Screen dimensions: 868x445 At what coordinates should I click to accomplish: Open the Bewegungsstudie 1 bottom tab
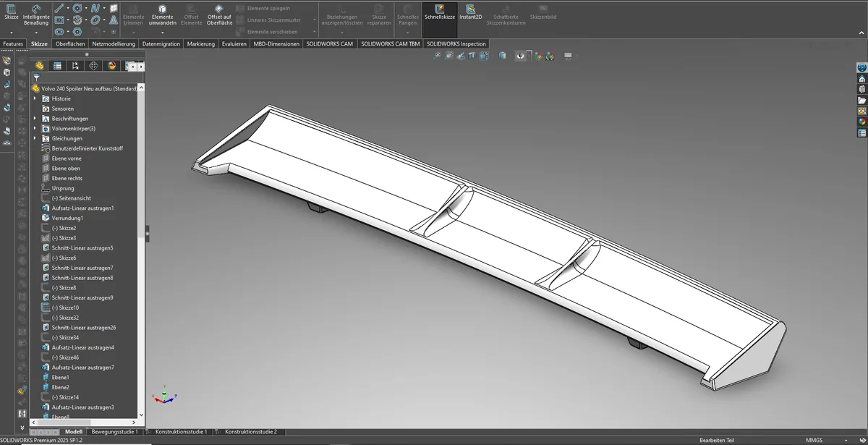(114, 432)
